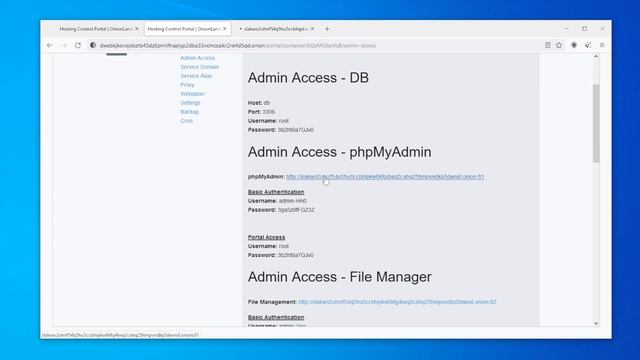Click the 'Host: db' line
This screenshot has height=360, width=640.
coord(259,103)
